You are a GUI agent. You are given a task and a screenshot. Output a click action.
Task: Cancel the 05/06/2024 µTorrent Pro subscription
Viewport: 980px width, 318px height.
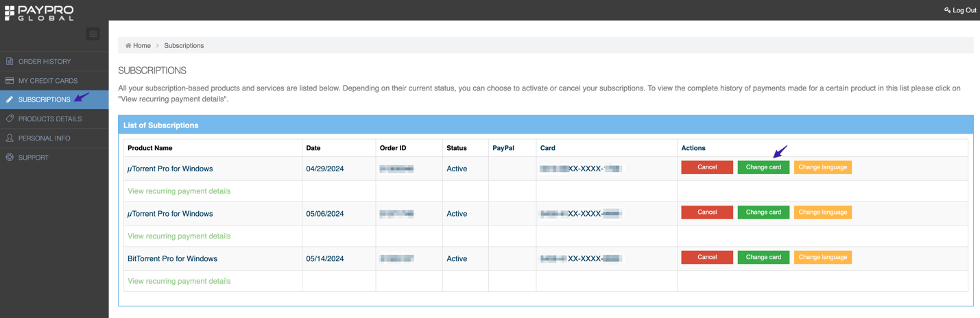tap(707, 212)
